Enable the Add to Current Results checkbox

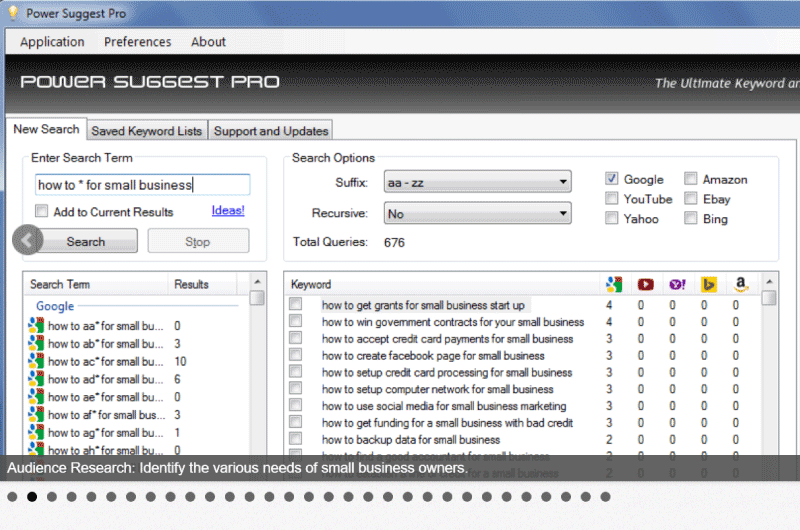[x=42, y=211]
